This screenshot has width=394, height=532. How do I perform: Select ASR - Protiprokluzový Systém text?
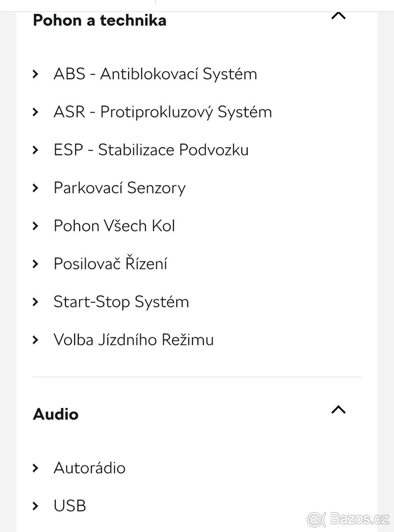tap(163, 112)
